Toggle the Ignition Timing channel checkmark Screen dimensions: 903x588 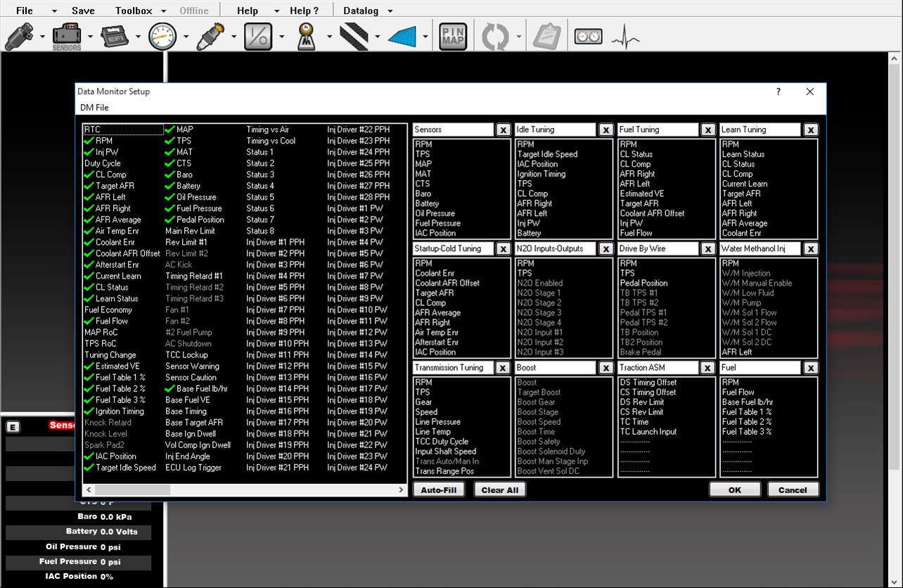[89, 411]
